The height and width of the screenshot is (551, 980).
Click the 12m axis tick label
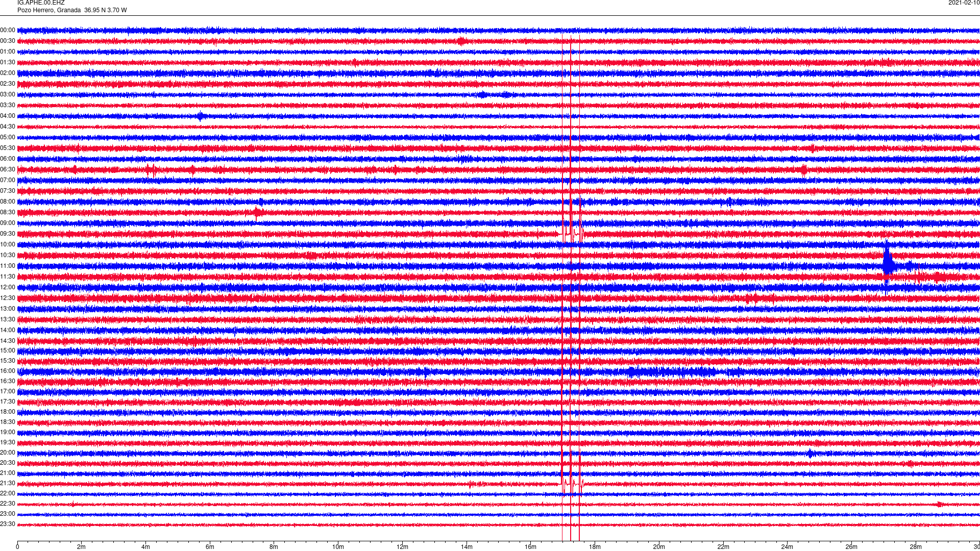(402, 547)
